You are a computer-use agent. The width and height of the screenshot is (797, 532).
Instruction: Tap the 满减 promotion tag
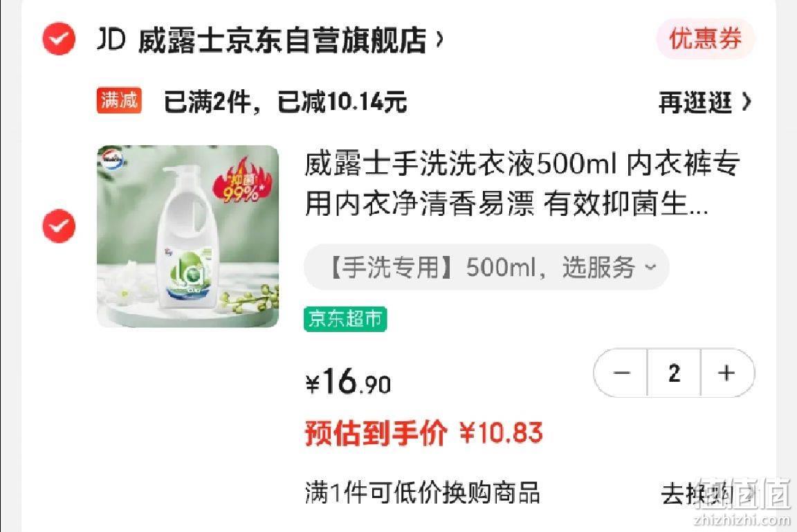pyautogui.click(x=119, y=100)
